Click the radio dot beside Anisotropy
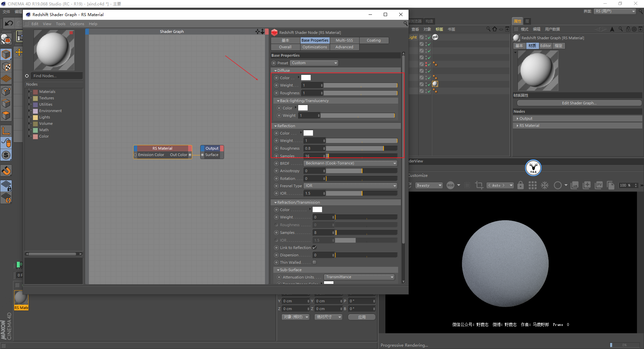Image resolution: width=644 pixels, height=349 pixels. click(x=276, y=171)
